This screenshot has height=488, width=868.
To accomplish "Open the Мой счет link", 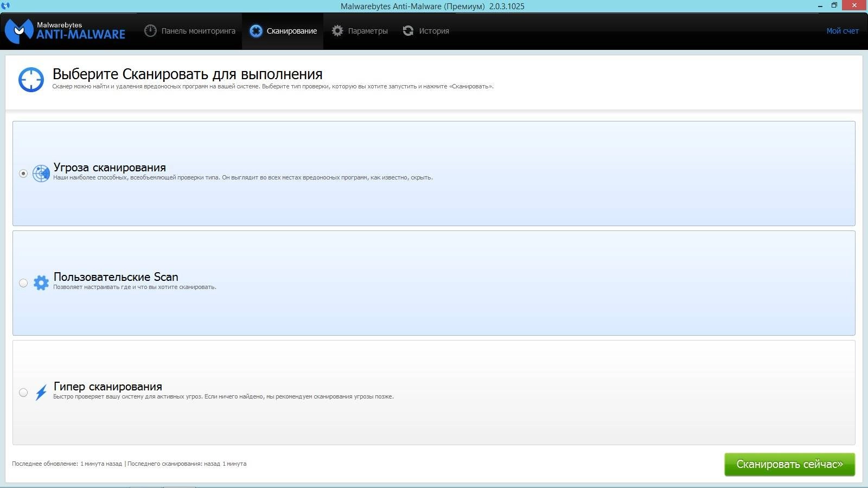I will tap(842, 31).
